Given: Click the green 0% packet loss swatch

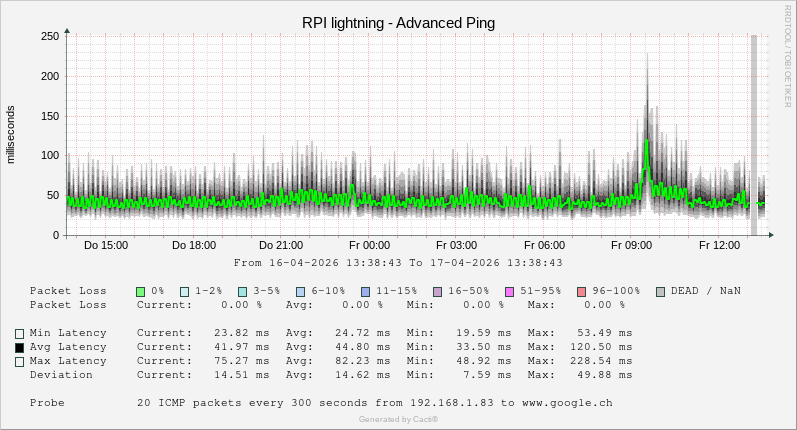Looking at the screenshot, I should tap(141, 291).
